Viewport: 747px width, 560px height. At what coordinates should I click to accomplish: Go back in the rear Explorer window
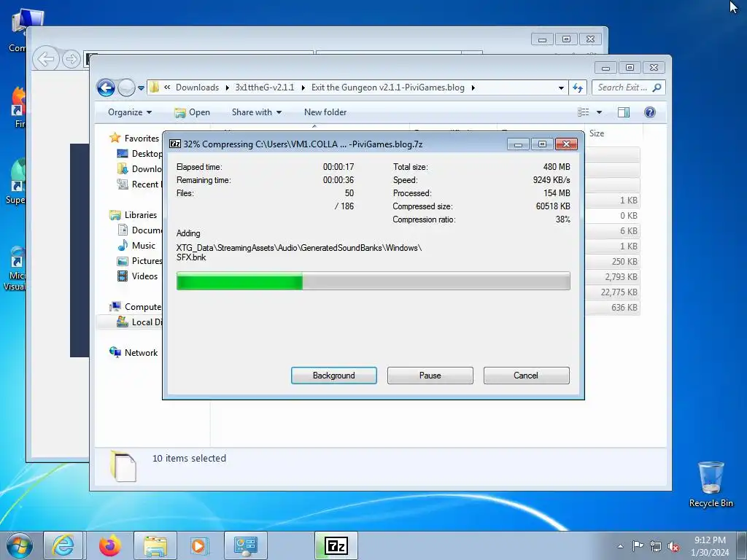click(x=46, y=59)
